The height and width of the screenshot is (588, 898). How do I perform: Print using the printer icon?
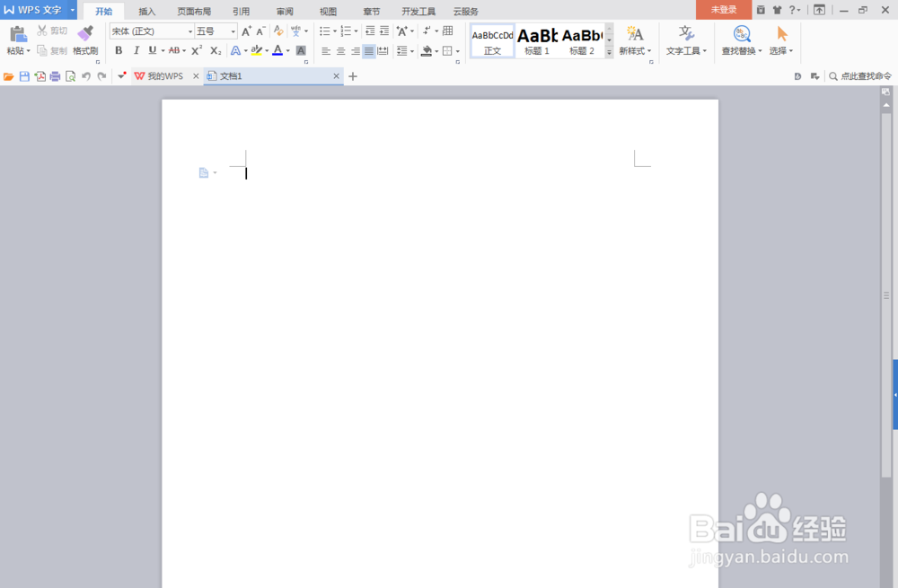point(55,76)
